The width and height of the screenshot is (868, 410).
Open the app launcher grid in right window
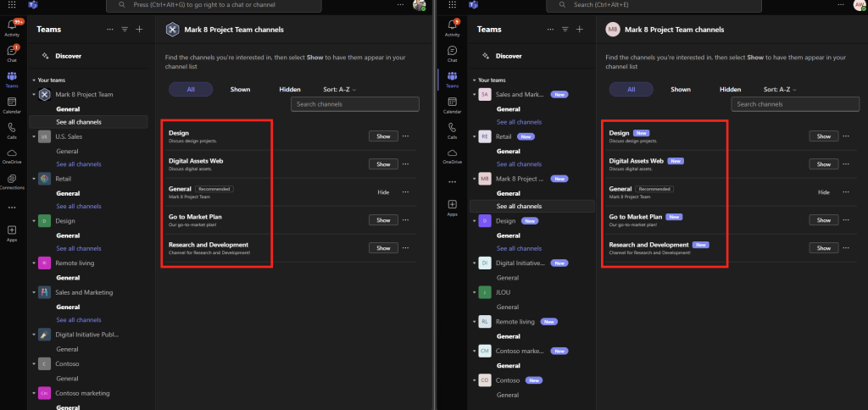point(453,4)
